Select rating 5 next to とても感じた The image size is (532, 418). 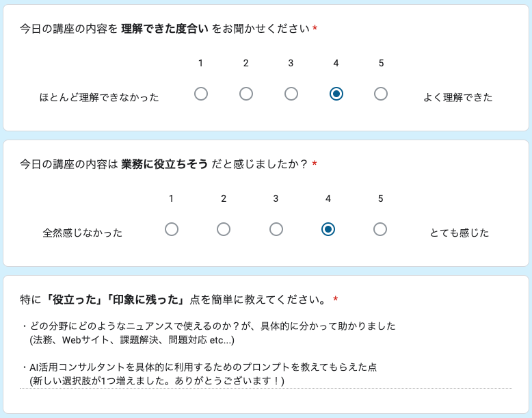[x=380, y=229]
